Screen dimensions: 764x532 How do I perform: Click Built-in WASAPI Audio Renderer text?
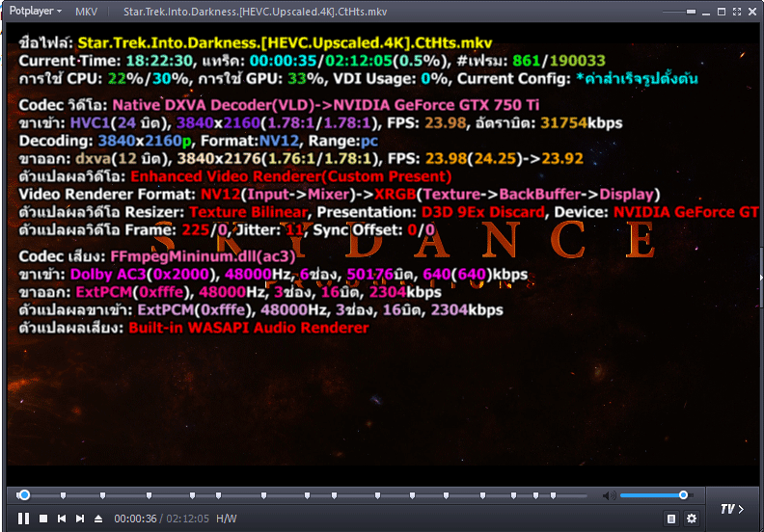pos(249,328)
